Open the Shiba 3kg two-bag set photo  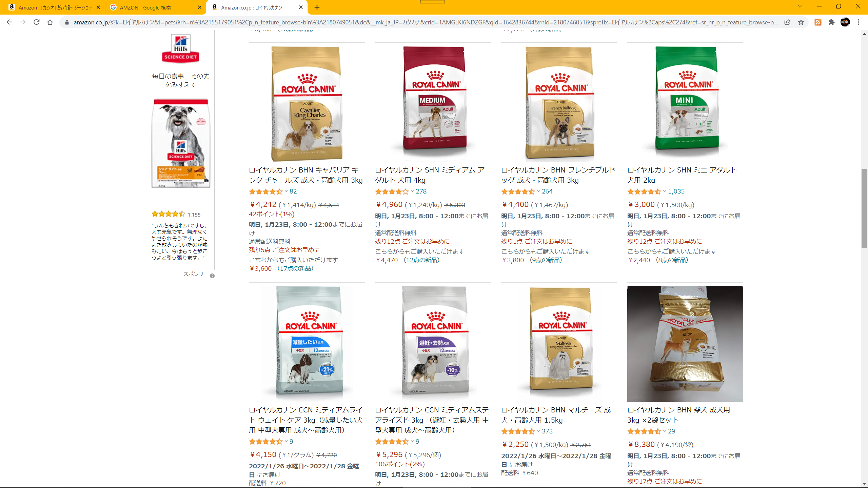[x=685, y=344]
